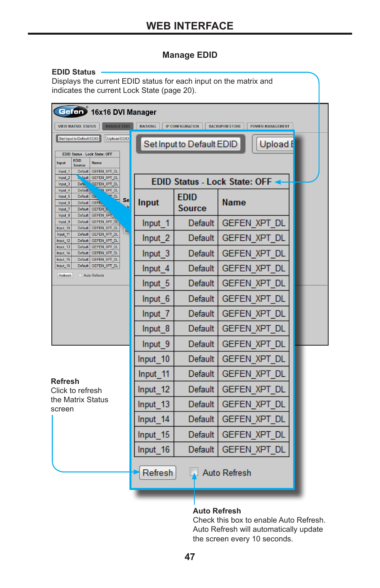Click the Gefen logo icon
Screen dimensions: 380x588
[x=71, y=112]
